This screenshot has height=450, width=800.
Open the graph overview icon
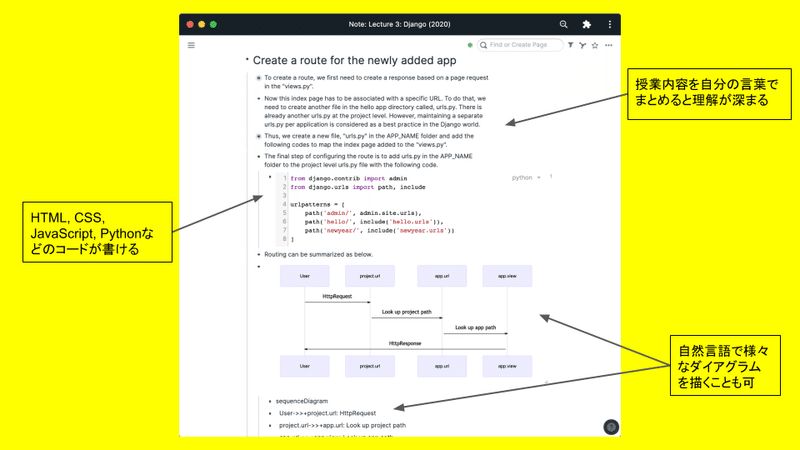(x=583, y=45)
